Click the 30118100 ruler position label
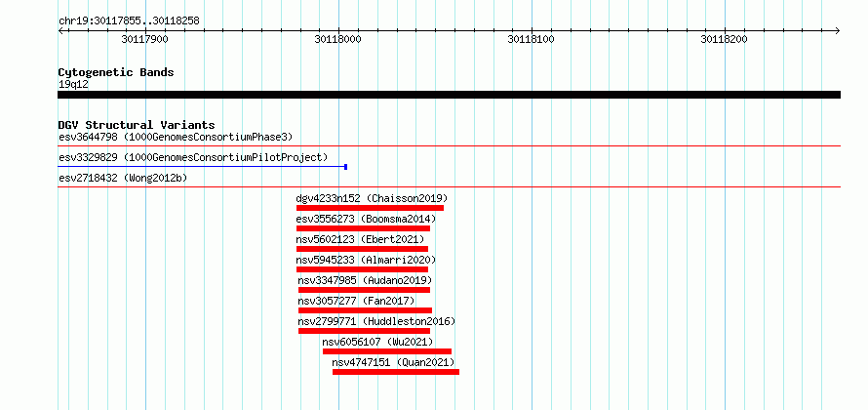Screen dimensions: 868x410 pos(531,39)
